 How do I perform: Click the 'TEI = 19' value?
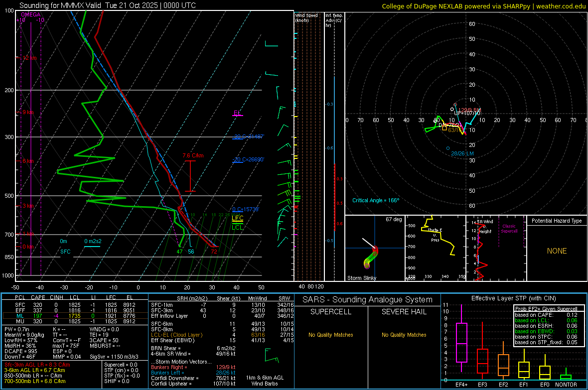click(99, 335)
